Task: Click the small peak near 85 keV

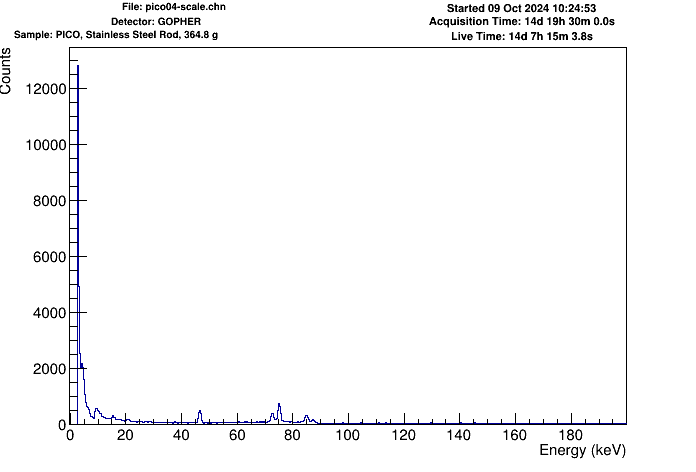Action: click(x=306, y=418)
